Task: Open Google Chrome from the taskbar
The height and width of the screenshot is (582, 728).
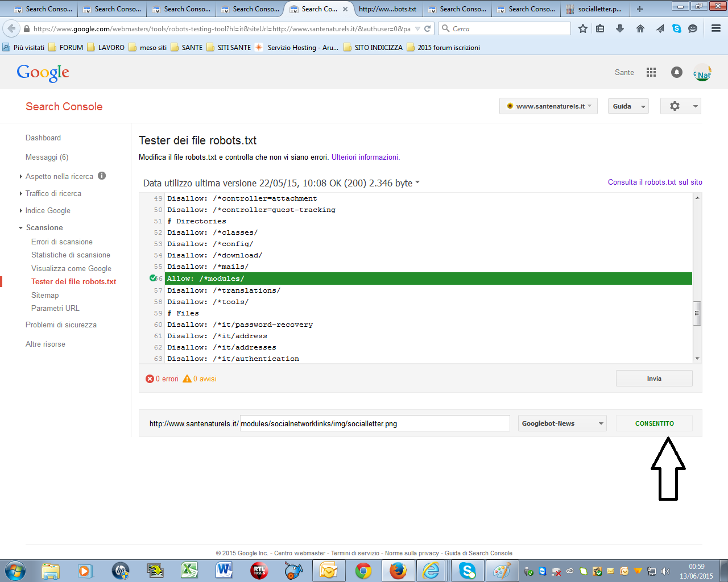Action: 363,571
